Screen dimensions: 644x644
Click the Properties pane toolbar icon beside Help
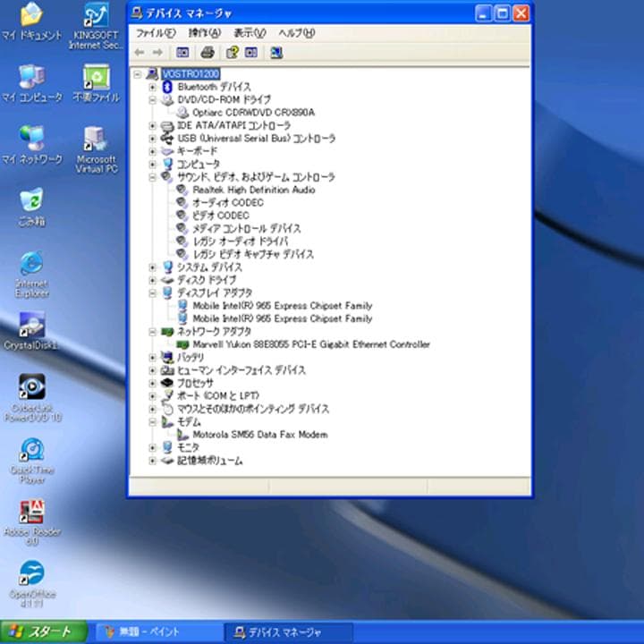[x=251, y=53]
